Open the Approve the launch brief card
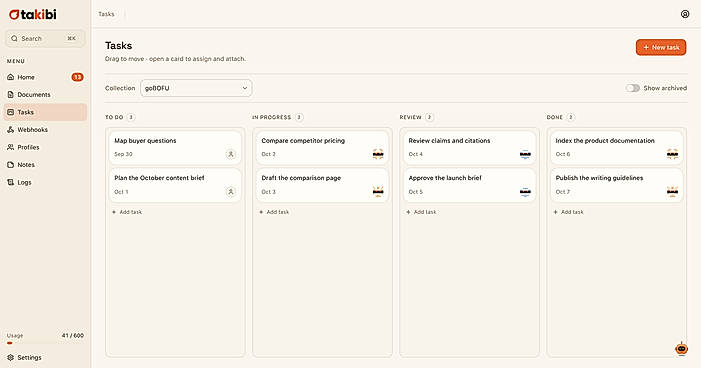This screenshot has height=368, width=701. coord(469,185)
